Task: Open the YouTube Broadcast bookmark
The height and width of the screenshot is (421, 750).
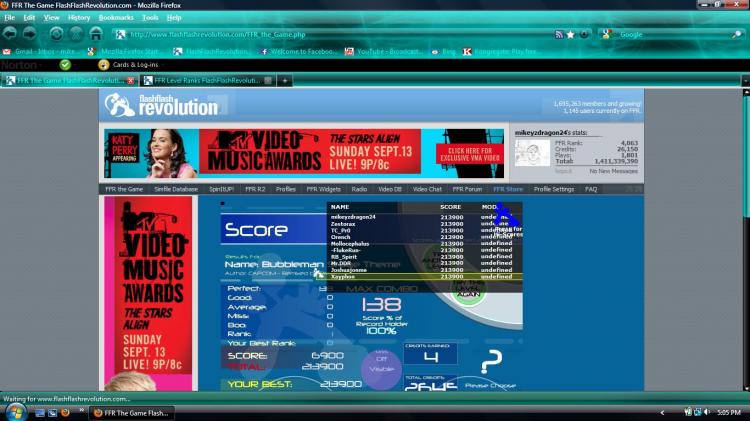Action: click(384, 52)
